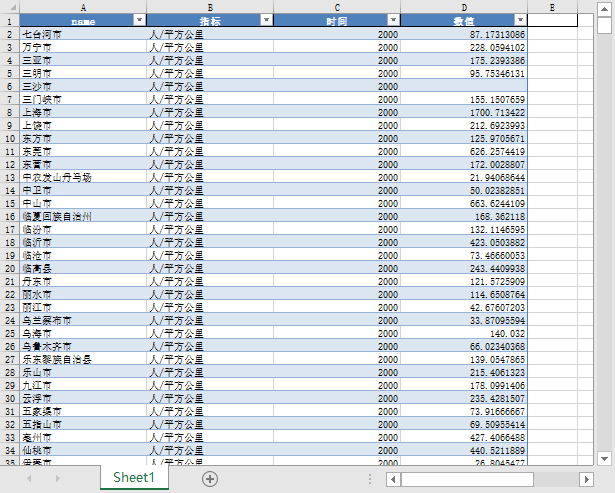Image resolution: width=615 pixels, height=493 pixels.
Task: Click cell containing 仙桃市
Action: point(83,450)
